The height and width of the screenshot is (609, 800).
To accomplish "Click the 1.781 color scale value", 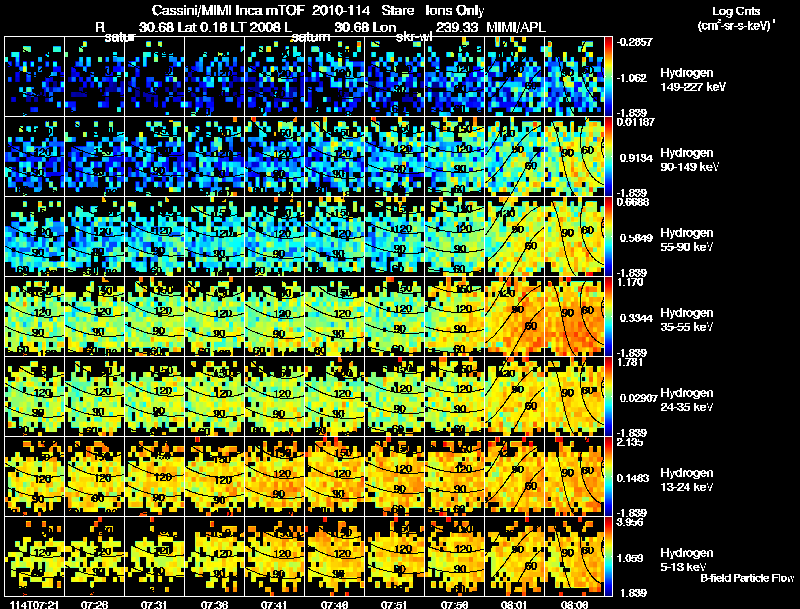I will (630, 363).
